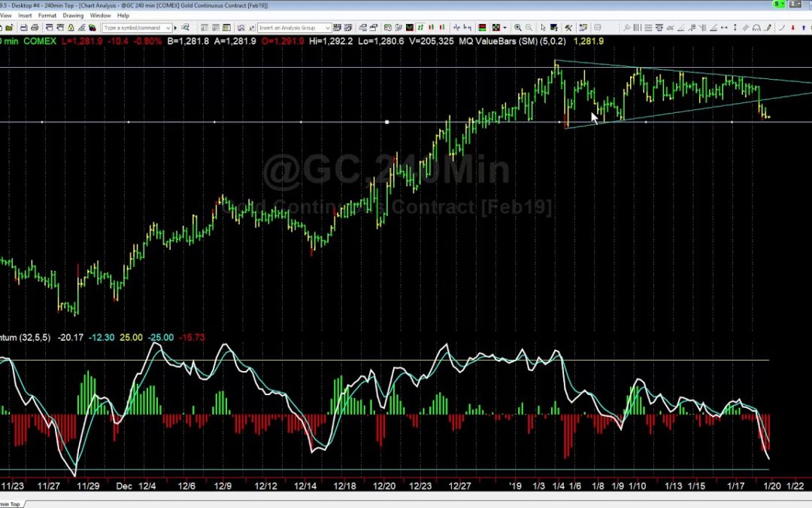Activate the chart Pointer tool
The width and height of the screenshot is (812, 508).
[544, 28]
